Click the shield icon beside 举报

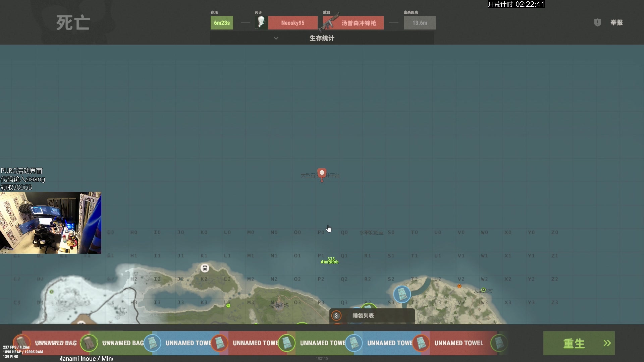(x=597, y=22)
